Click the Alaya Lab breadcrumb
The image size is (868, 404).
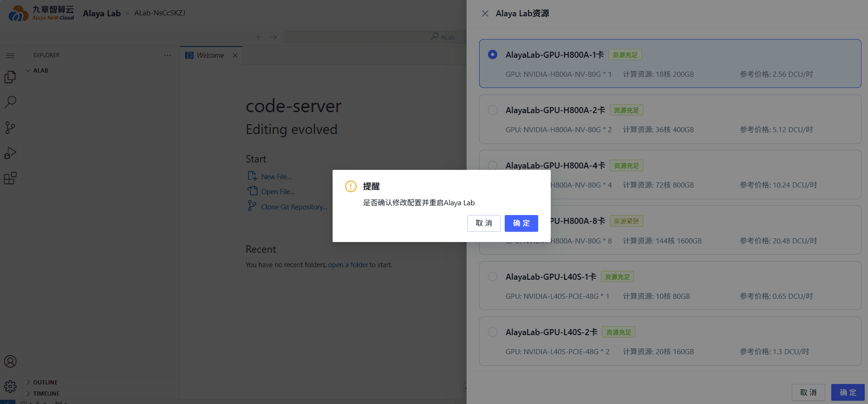coord(102,13)
